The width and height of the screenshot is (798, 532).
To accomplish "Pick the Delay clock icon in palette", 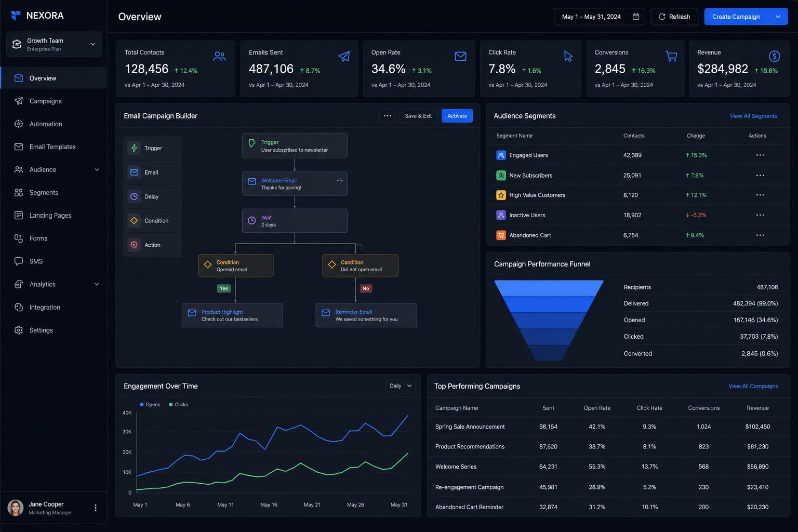I will (134, 196).
